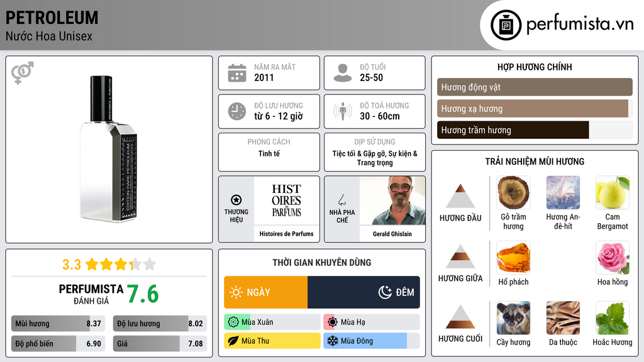Click the Hương đầu pyramid icon
The image size is (644, 362).
[x=460, y=196]
